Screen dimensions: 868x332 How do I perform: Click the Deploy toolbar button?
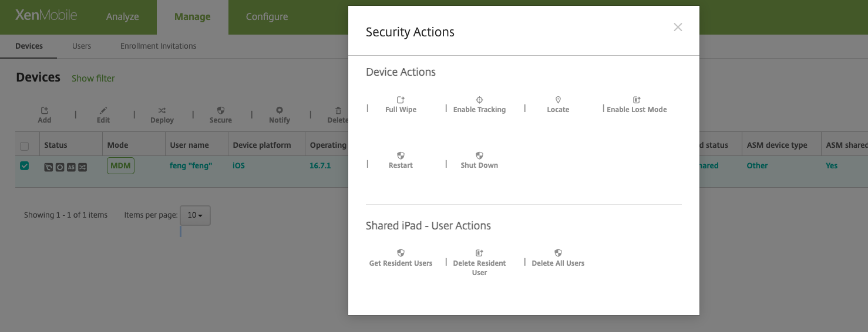coord(162,115)
